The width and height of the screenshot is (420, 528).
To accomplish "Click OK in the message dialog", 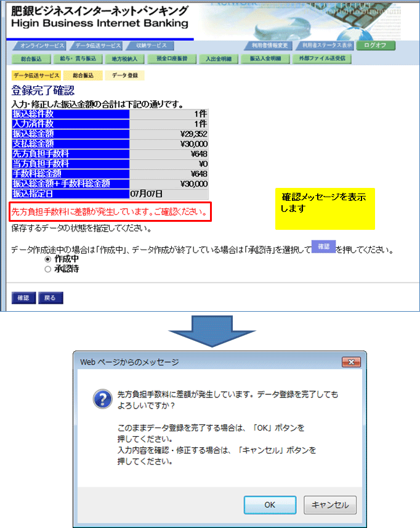I will tap(270, 505).
